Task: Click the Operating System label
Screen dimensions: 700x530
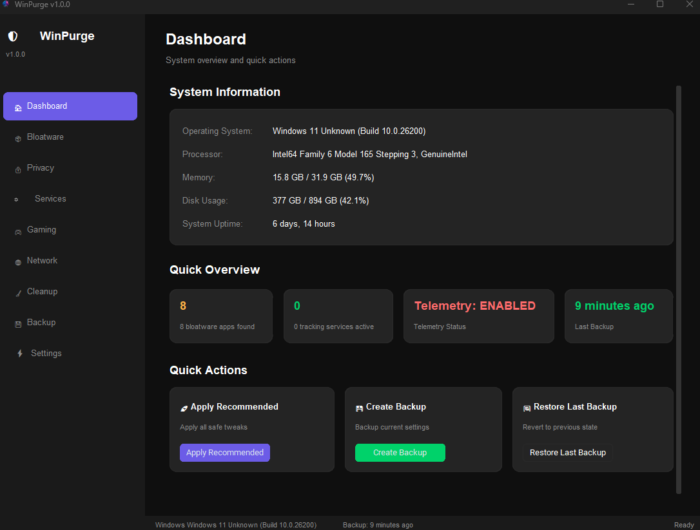Action: pyautogui.click(x=217, y=131)
